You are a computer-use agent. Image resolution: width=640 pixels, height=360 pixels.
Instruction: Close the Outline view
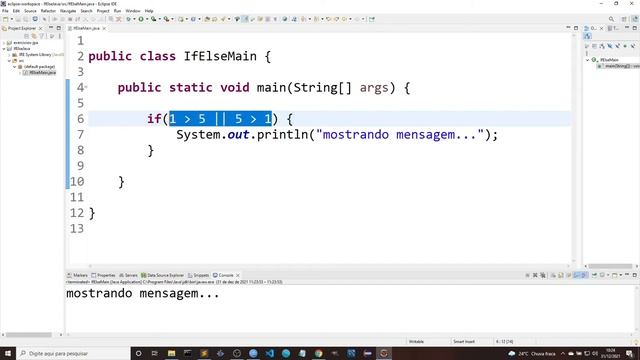(x=601, y=28)
